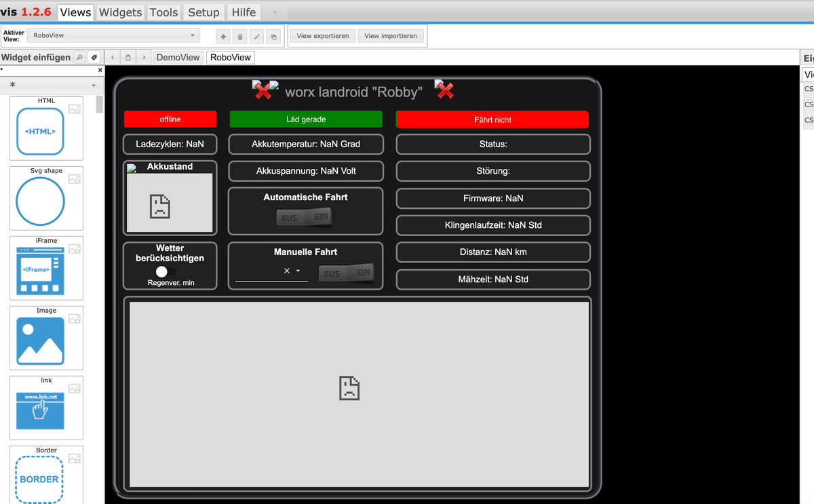
Task: Select the Image widget icon
Action: tap(40, 341)
